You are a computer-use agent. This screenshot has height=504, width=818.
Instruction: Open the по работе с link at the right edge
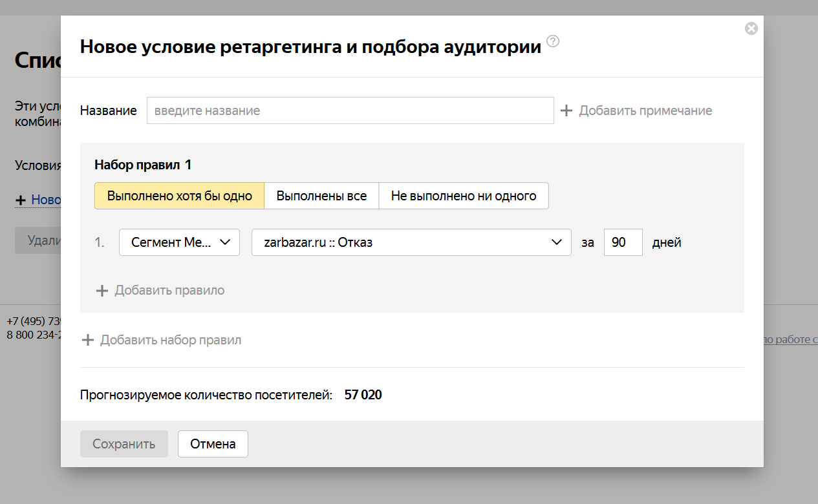tap(790, 340)
